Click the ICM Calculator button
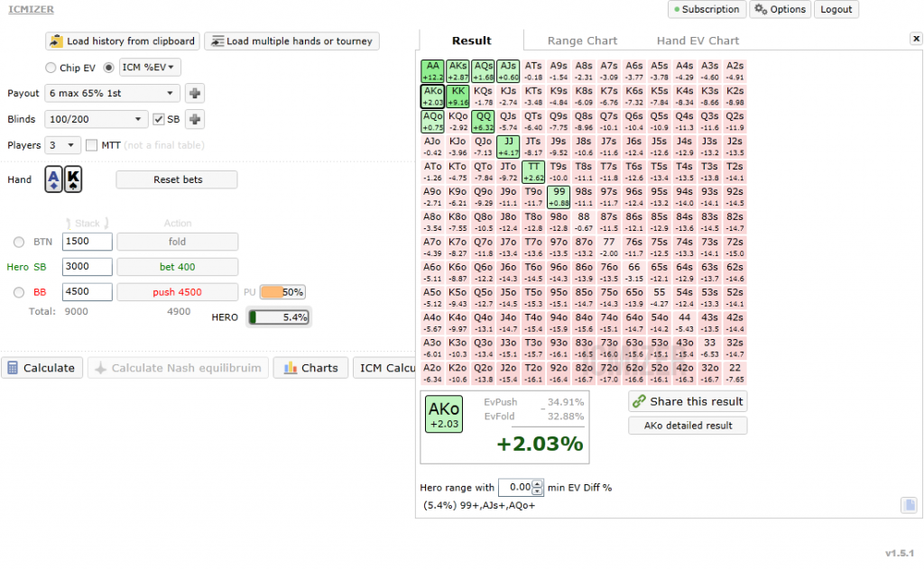Viewport: 924px width, 569px height. coord(385,368)
